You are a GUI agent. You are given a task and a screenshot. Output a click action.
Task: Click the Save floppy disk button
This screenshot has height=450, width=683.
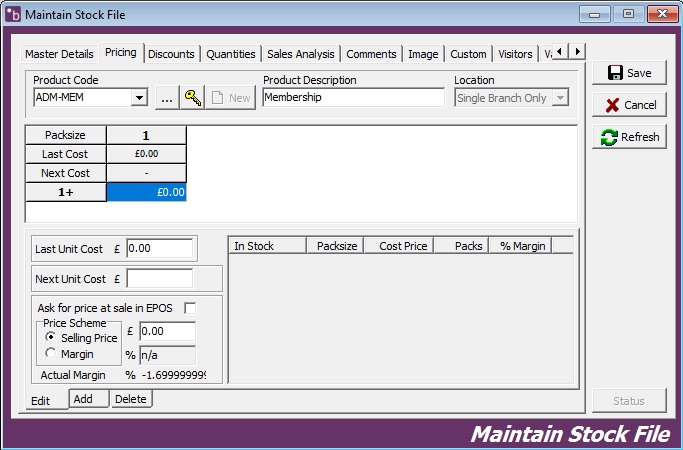[x=629, y=73]
